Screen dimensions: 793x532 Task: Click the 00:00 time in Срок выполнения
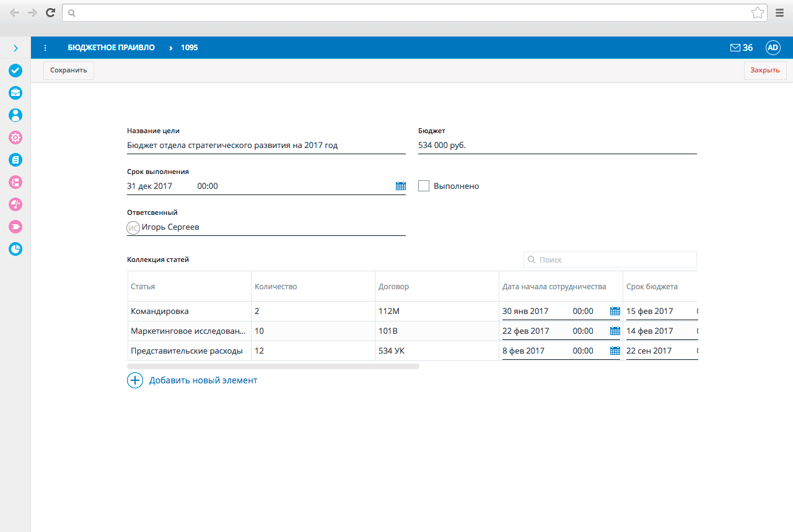tap(208, 186)
